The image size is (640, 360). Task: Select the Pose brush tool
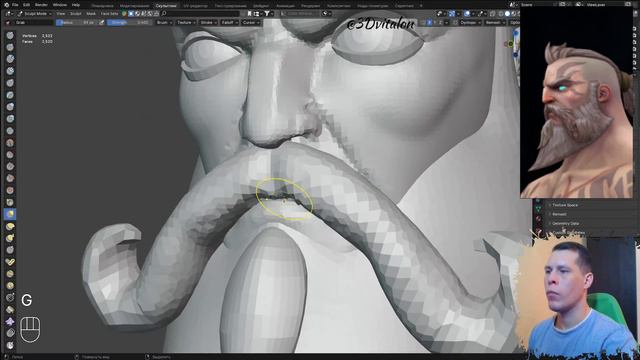10,262
